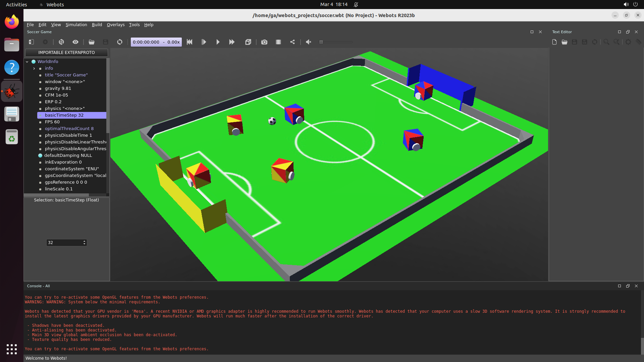Viewport: 644px width, 362px height.
Task: Click the volume slider handle
Action: [x=321, y=42]
